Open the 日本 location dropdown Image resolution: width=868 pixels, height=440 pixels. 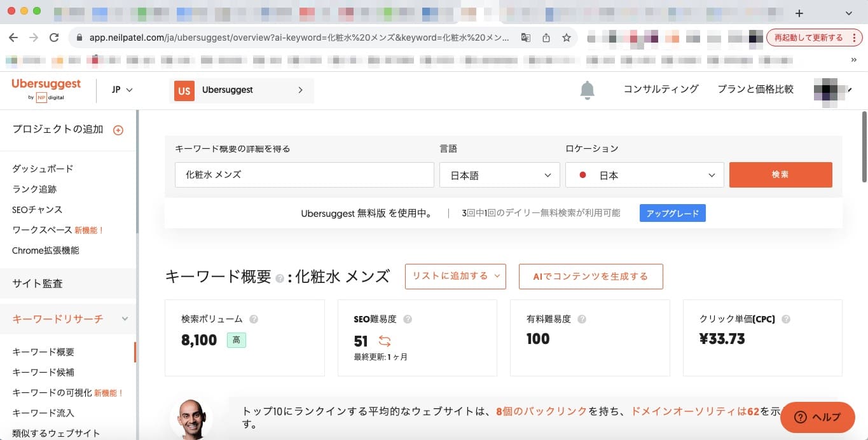[x=645, y=175]
